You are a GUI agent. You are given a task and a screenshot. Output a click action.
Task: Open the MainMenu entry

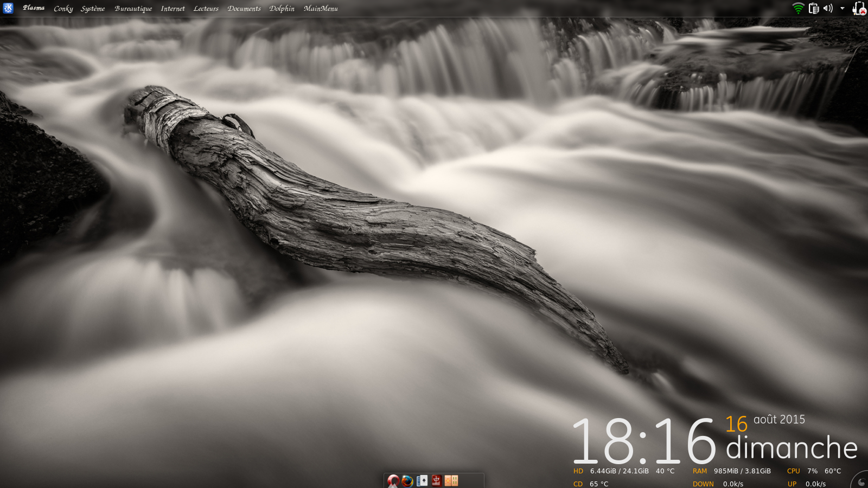[321, 9]
